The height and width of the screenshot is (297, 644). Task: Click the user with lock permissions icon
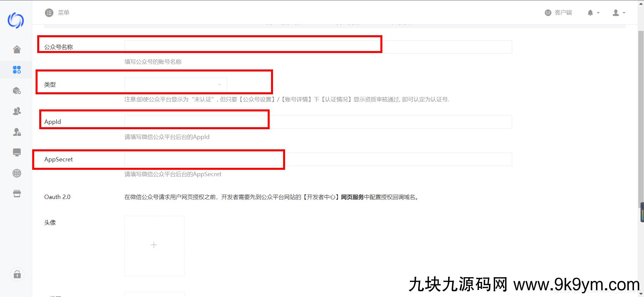point(17,132)
